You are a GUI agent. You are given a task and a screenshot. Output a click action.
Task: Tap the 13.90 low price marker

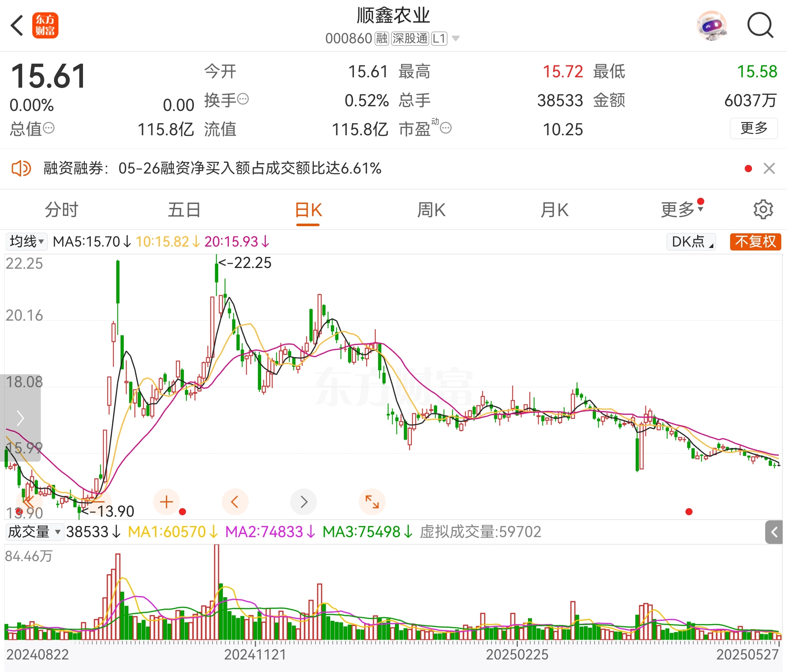point(108,511)
